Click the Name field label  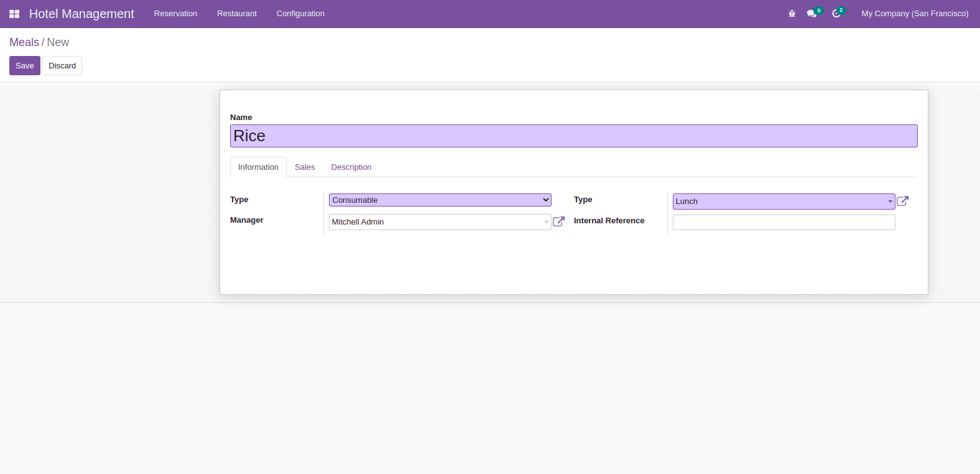point(241,118)
